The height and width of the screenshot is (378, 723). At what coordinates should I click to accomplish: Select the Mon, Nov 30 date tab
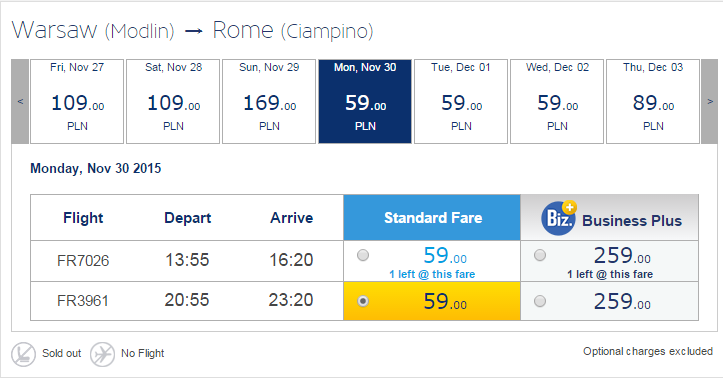pyautogui.click(x=365, y=101)
